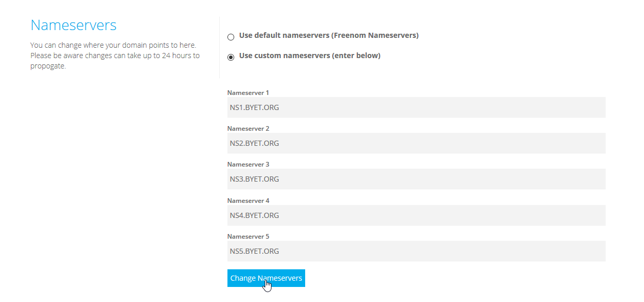Image resolution: width=644 pixels, height=302 pixels.
Task: Focus the Nameserver 3 input field
Action: coord(416,179)
